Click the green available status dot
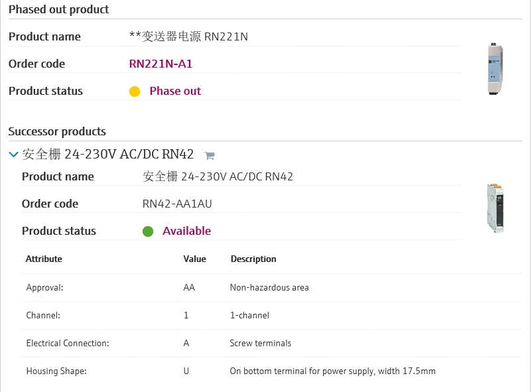This screenshot has width=532, height=392. [x=148, y=231]
